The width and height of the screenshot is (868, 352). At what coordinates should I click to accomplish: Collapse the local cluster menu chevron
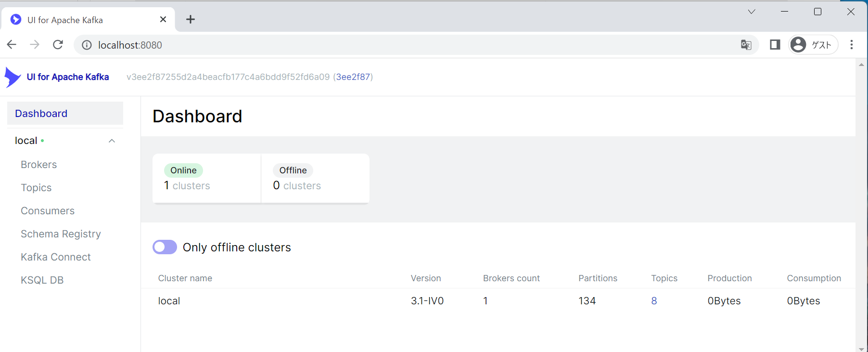[x=112, y=141]
